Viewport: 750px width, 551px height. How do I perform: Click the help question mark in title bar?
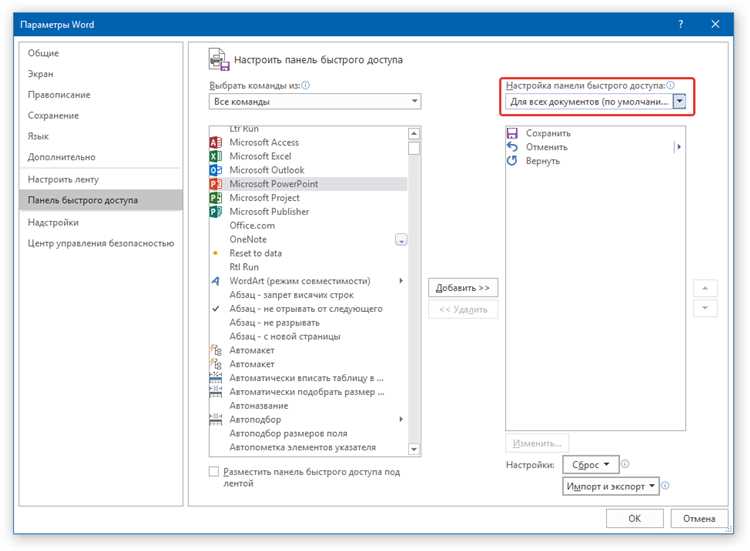(681, 24)
